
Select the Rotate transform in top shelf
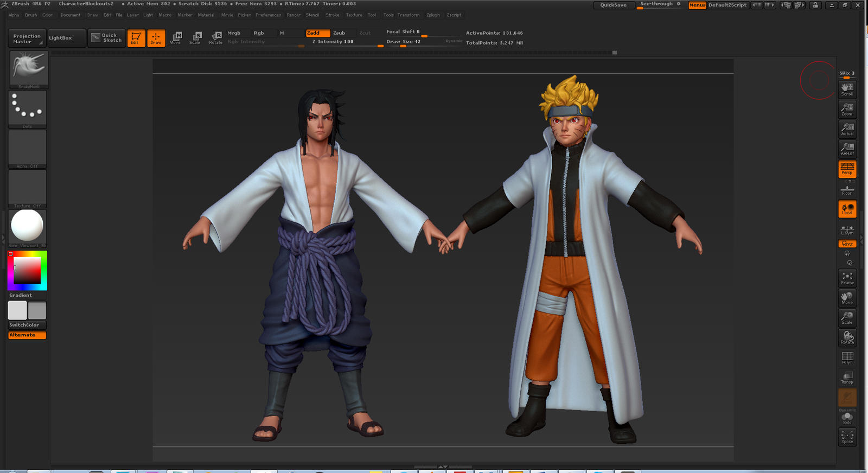pyautogui.click(x=215, y=38)
